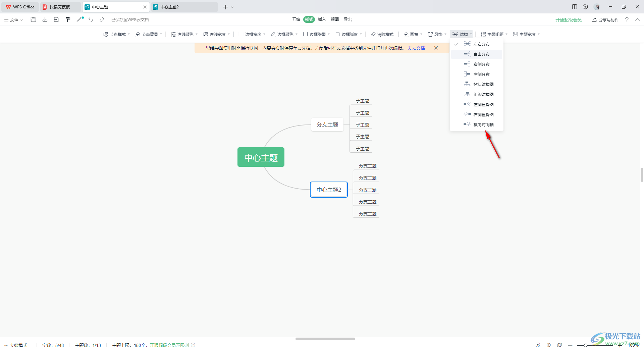Redo the last action
Image resolution: width=644 pixels, height=349 pixels.
point(102,20)
